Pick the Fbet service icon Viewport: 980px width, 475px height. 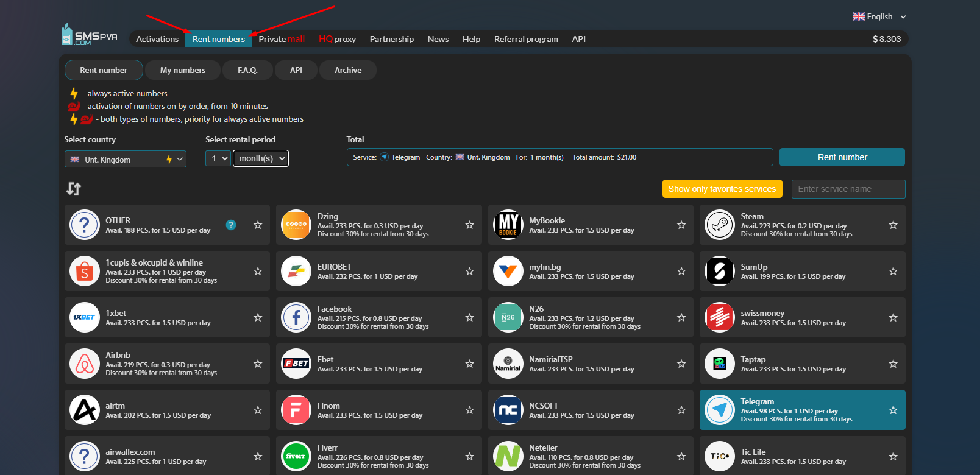tap(296, 364)
